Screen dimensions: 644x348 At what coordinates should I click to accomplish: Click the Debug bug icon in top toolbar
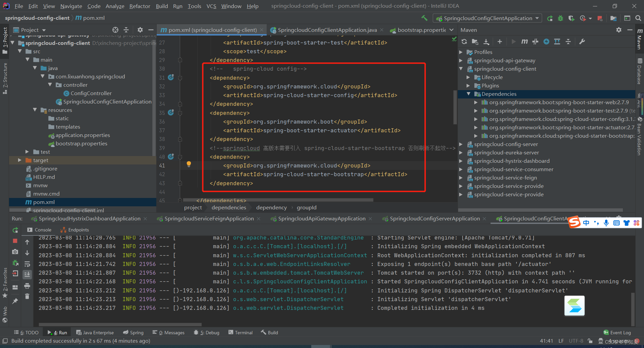pos(560,18)
